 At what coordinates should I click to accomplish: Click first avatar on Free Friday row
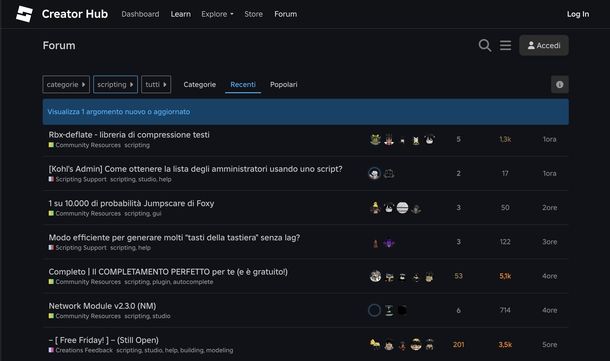click(x=375, y=345)
